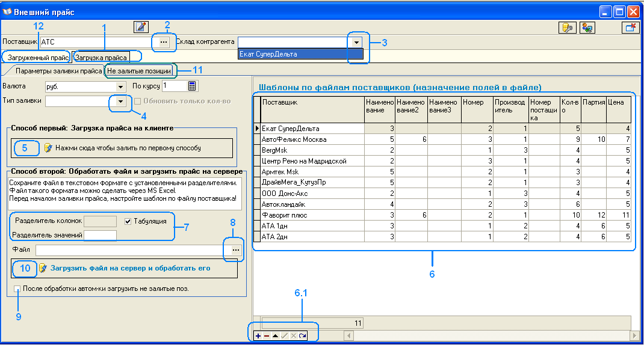
Task: Click the Файл path input field
Action: click(x=132, y=250)
